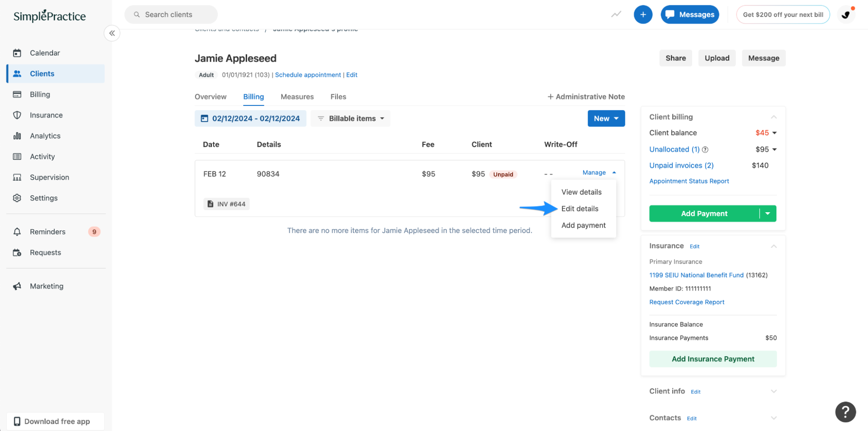Open Messages from the top bar

(x=690, y=14)
